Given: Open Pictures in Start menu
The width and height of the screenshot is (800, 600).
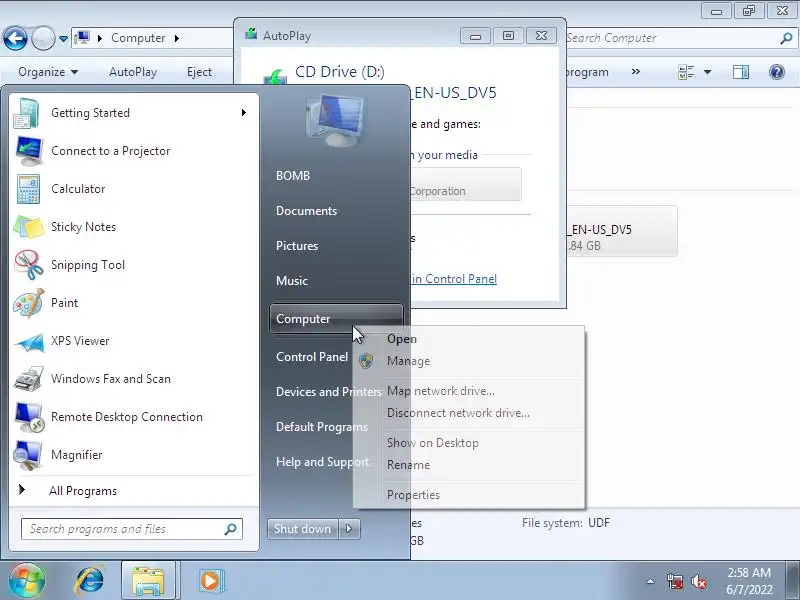Looking at the screenshot, I should click(x=297, y=246).
